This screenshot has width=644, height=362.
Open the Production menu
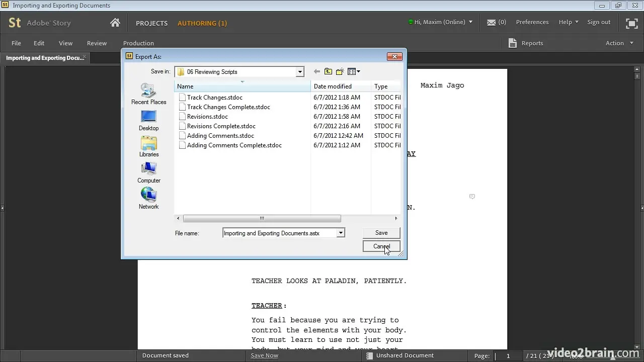click(x=138, y=43)
